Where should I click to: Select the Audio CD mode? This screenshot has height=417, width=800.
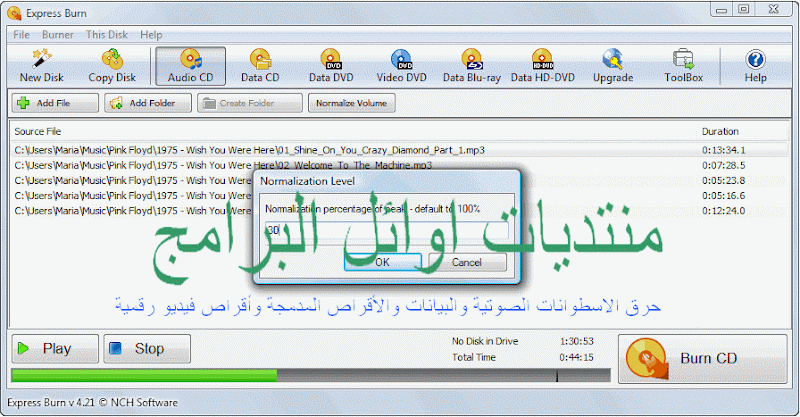click(190, 66)
